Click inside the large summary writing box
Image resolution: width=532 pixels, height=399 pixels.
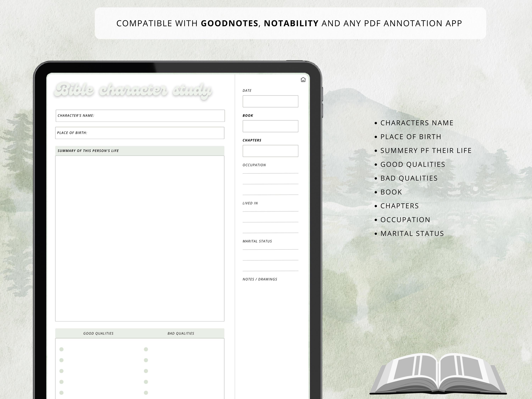(140, 238)
